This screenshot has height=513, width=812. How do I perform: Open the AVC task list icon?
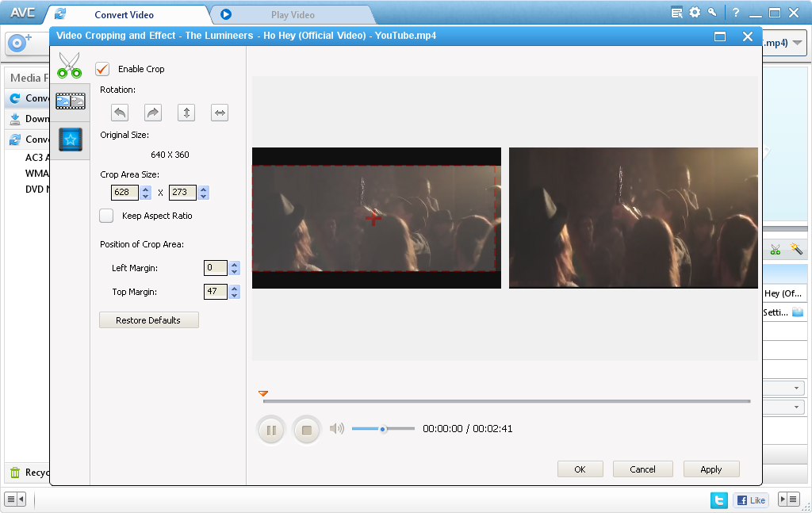click(676, 13)
